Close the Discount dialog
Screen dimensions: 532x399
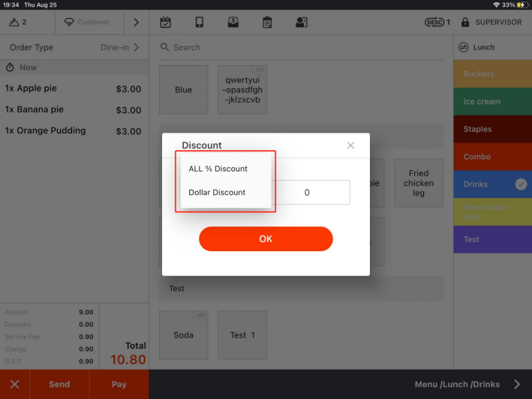pyautogui.click(x=350, y=145)
